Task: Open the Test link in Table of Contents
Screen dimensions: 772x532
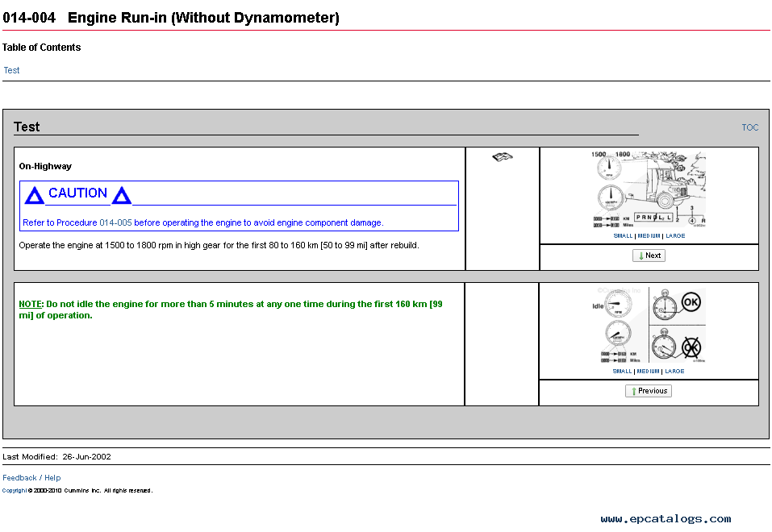Action: [11, 70]
